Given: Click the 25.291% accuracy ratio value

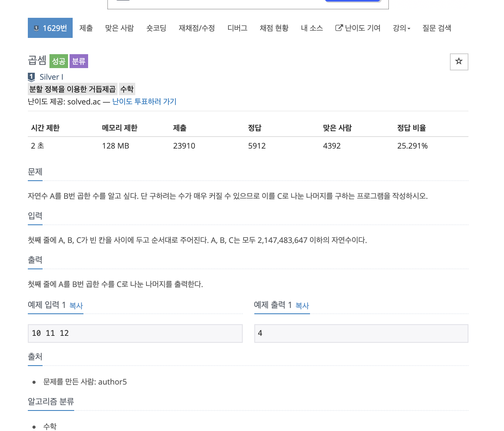Looking at the screenshot, I should point(412,146).
